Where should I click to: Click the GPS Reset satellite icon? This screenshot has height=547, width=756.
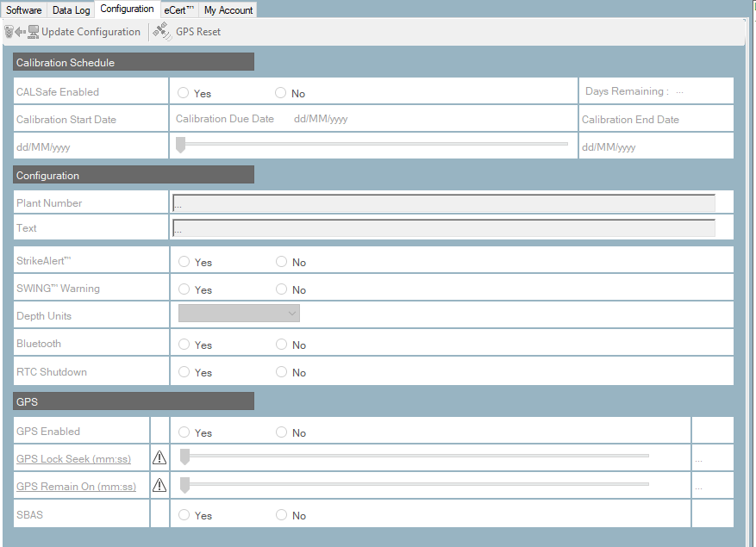(x=160, y=31)
